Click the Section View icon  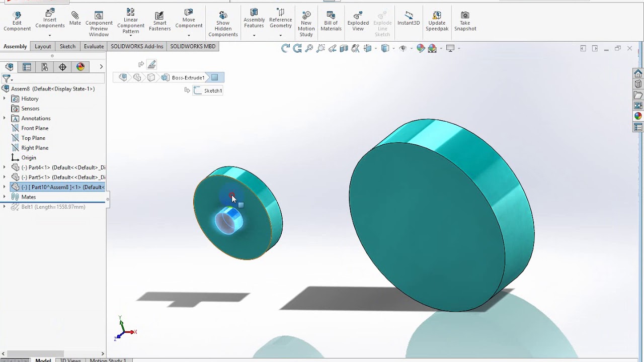pos(344,48)
